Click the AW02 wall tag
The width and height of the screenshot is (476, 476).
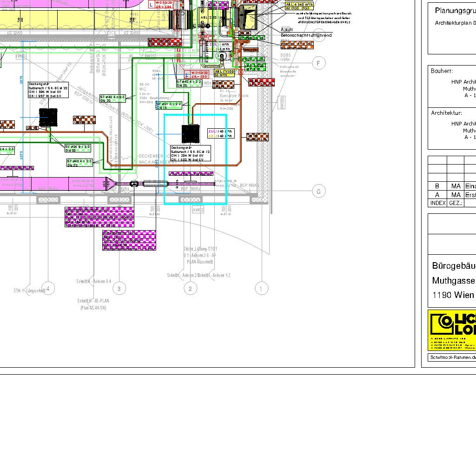(x=198, y=210)
